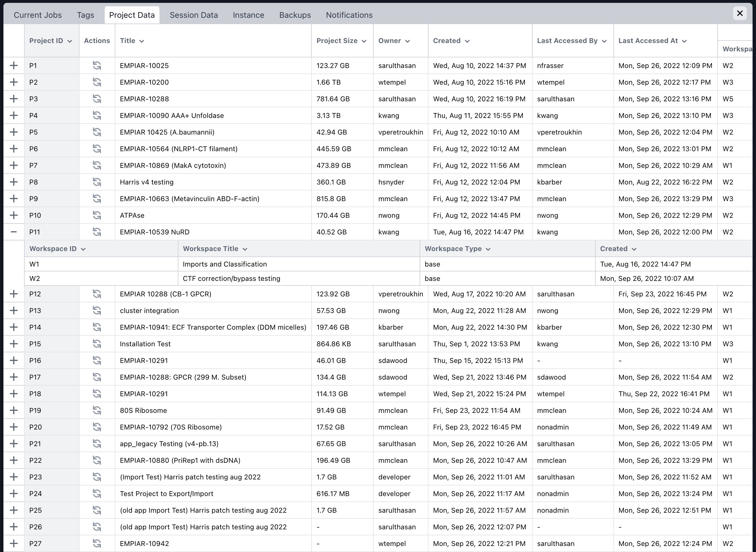This screenshot has width=756, height=552.
Task: Expand the P20 70S Ribosome row
Action: (14, 427)
